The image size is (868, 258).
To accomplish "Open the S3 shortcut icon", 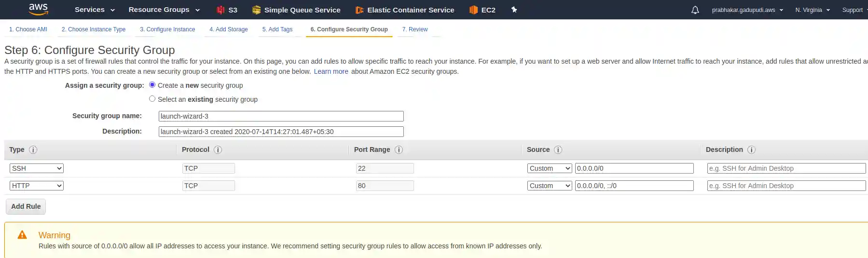I will coord(221,10).
